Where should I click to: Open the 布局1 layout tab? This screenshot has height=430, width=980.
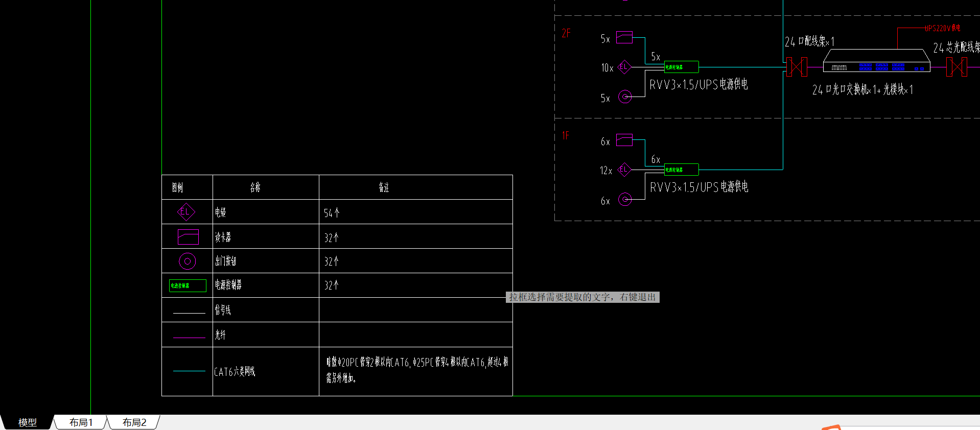(x=81, y=422)
